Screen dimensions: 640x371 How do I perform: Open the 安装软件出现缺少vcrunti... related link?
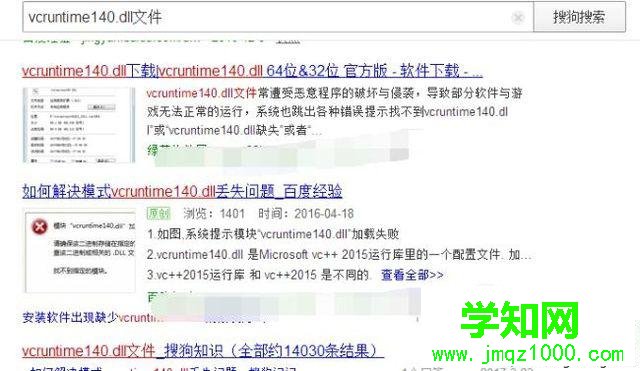tap(92, 318)
